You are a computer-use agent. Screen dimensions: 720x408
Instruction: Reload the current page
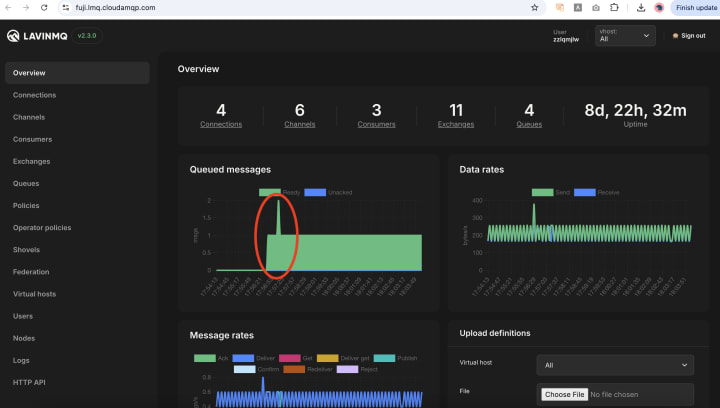coord(44,7)
